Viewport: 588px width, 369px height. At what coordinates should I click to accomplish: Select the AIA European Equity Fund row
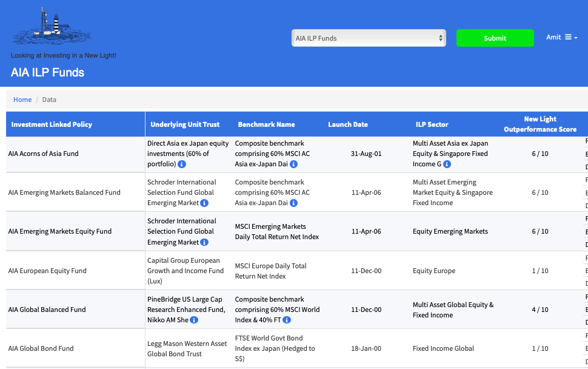tap(47, 271)
